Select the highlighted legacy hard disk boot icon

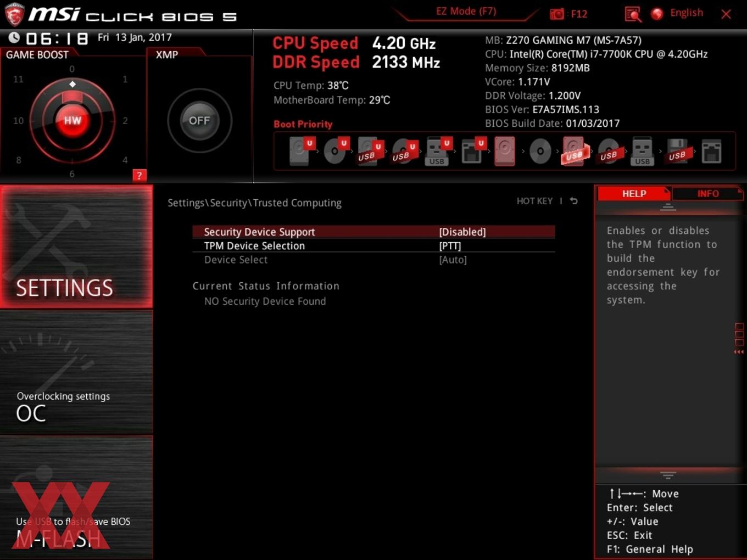(x=505, y=151)
